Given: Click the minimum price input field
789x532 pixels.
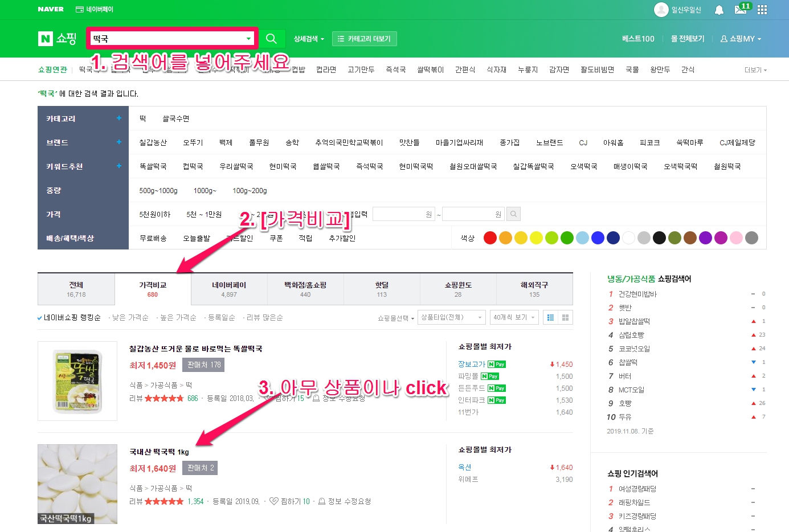Looking at the screenshot, I should [403, 214].
